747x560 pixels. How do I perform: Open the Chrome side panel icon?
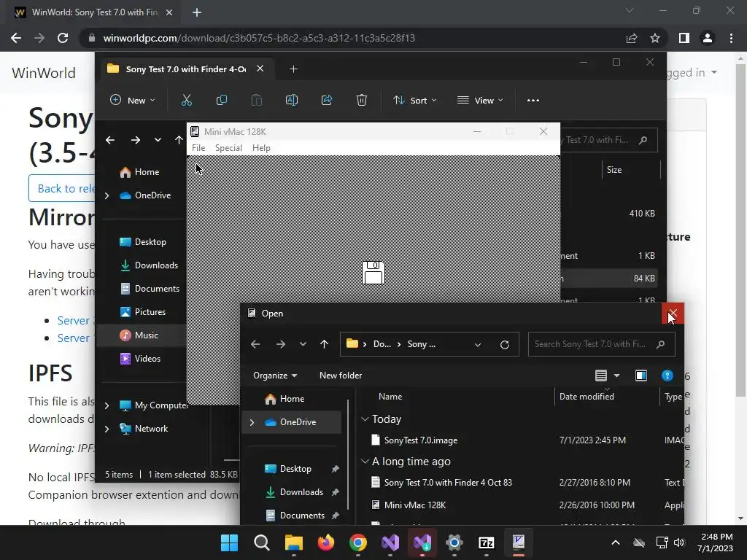(684, 38)
